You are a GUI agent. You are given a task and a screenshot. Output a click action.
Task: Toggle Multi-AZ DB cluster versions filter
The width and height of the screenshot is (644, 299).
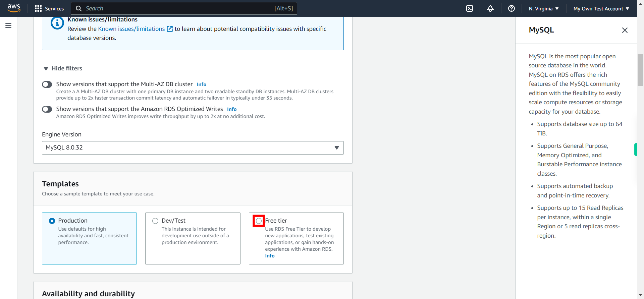[x=47, y=84]
